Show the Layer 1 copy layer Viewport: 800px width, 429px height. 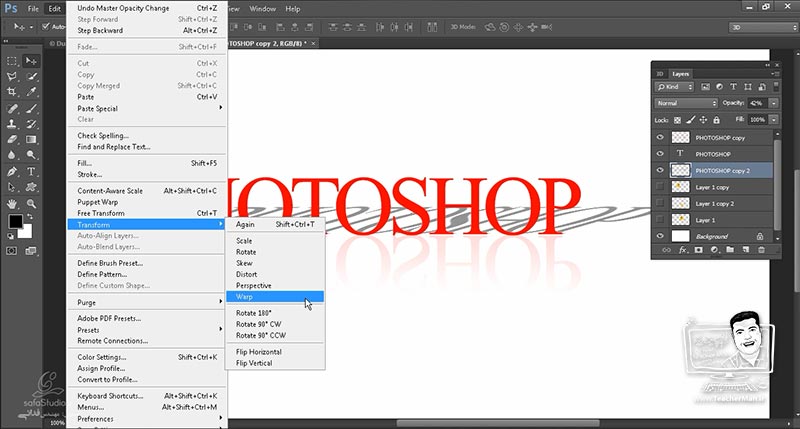(x=660, y=187)
